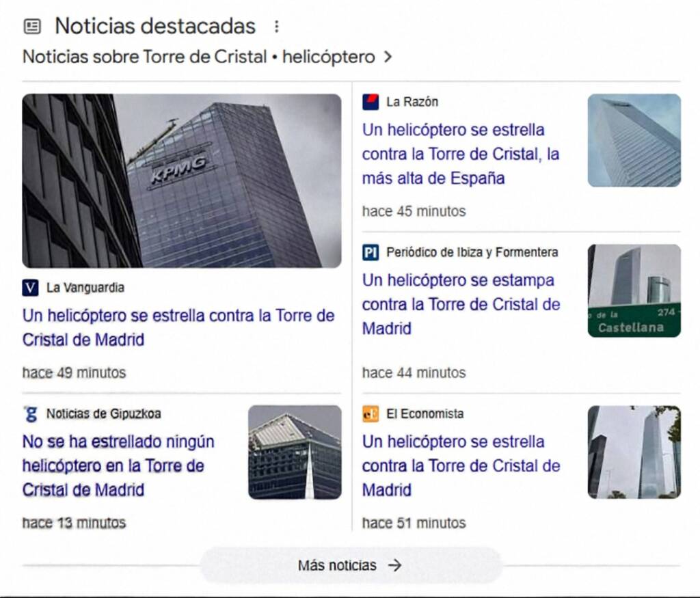700x598 pixels.
Task: Click the newspaper icon next to Noticias destacadas
Action: [32, 27]
